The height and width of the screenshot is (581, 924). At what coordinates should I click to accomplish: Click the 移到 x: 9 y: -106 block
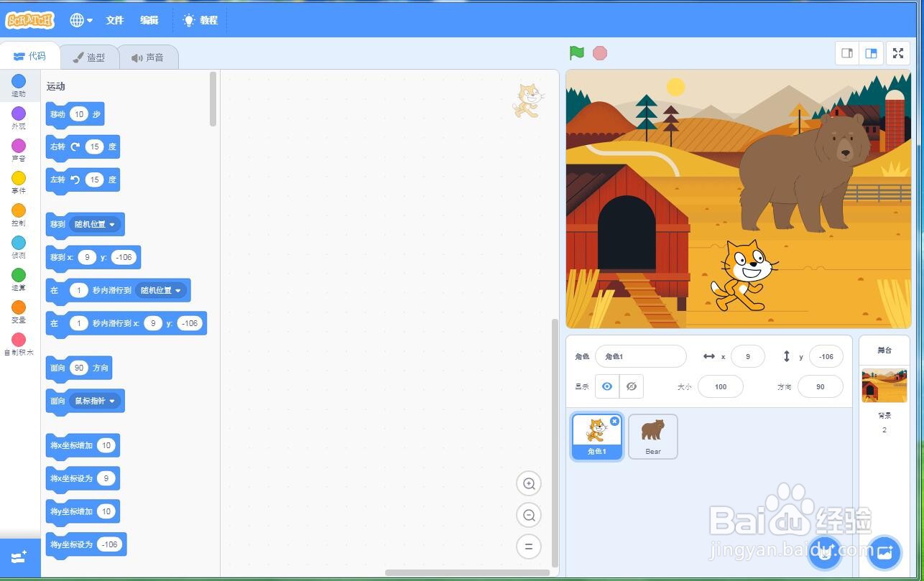(93, 257)
